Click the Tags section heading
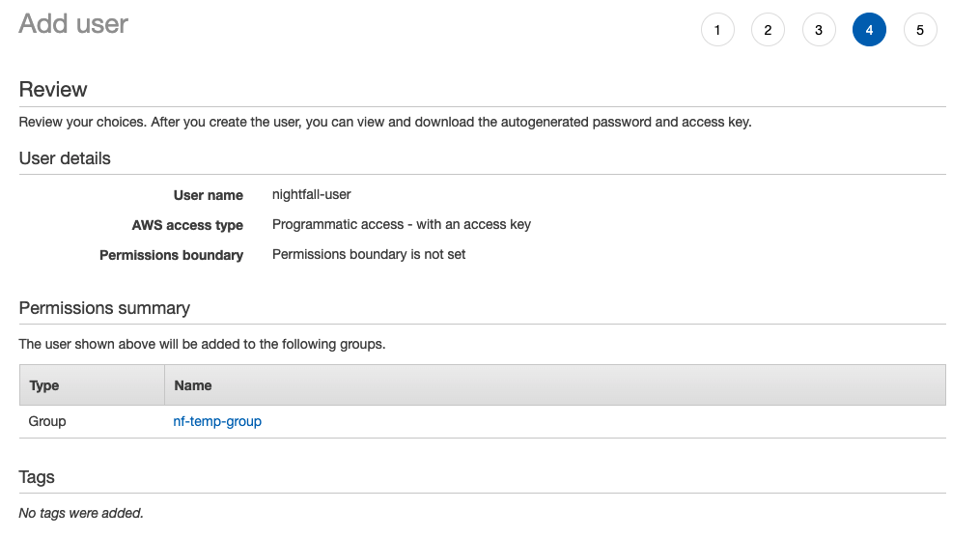 pyautogui.click(x=37, y=477)
